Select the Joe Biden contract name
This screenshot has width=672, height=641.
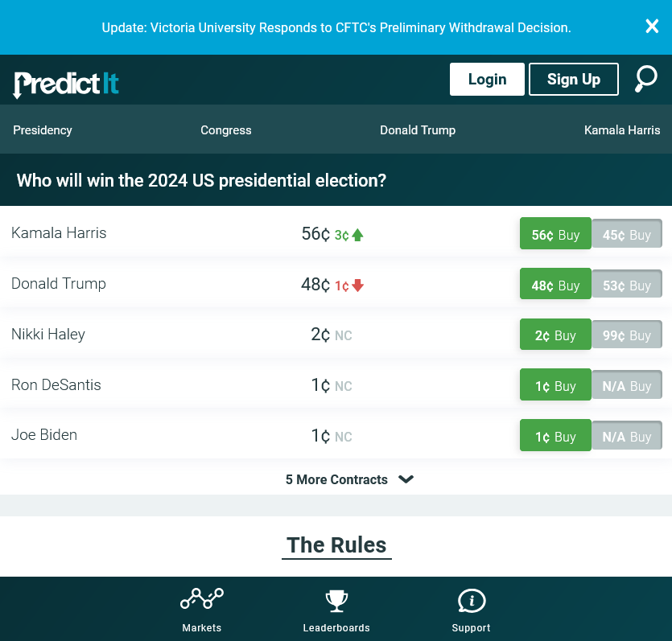44,435
